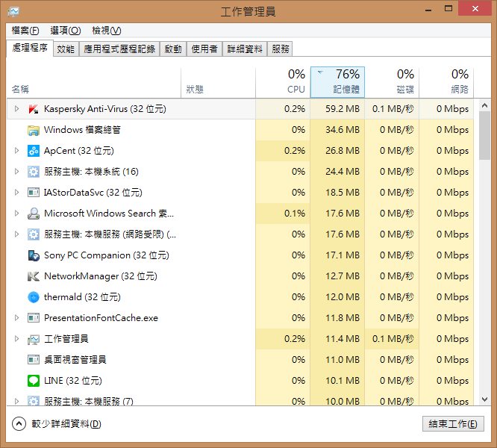Screen dimensions: 497x448
Task: Click the green LINE app icon
Action: [x=34, y=381]
